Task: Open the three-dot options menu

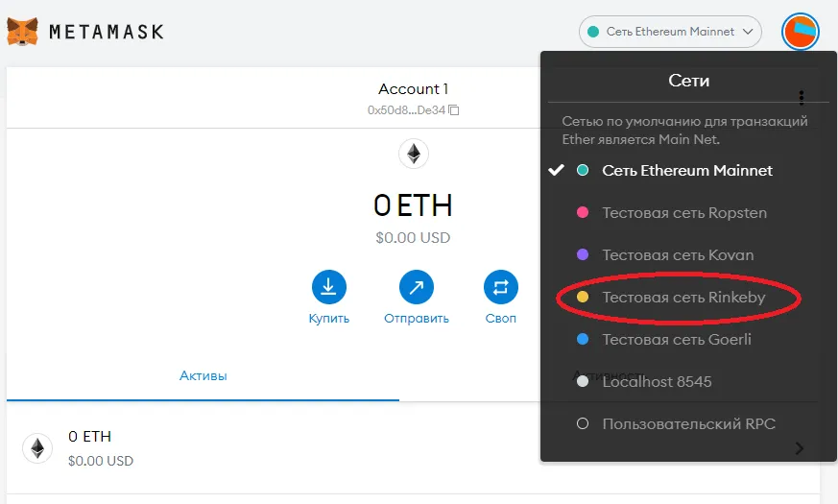Action: [802, 98]
